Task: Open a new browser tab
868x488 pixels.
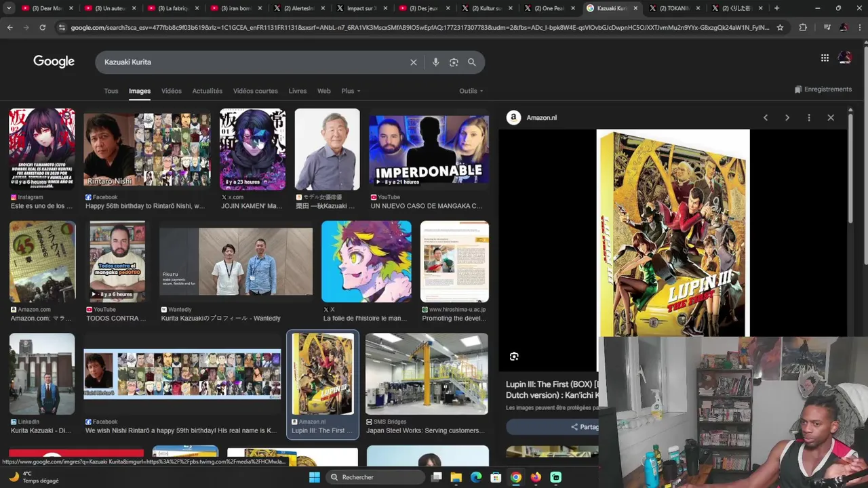Action: (x=777, y=8)
